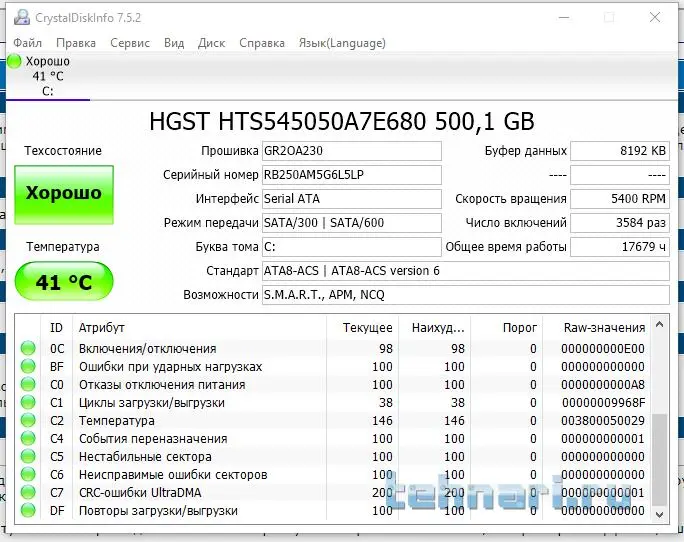Click green status dot for Включения/отключения row

tap(28, 349)
